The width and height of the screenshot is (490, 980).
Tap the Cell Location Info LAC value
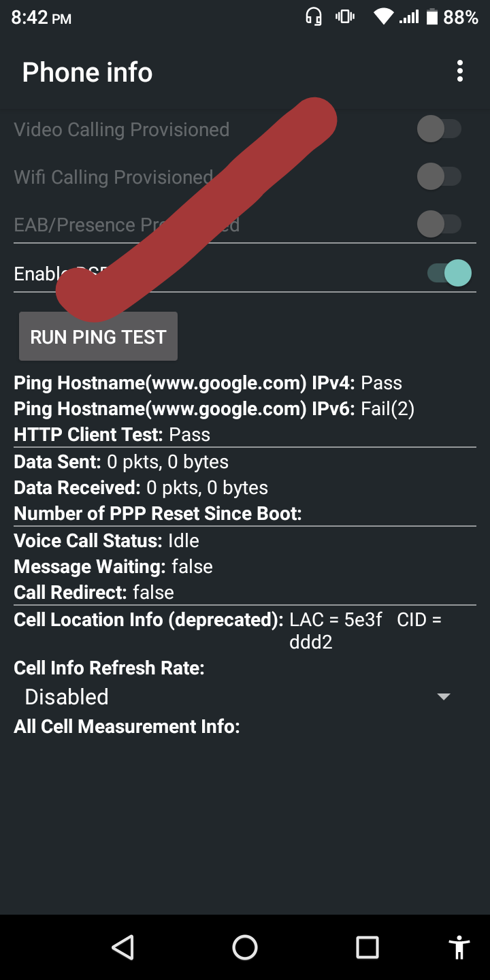point(336,620)
